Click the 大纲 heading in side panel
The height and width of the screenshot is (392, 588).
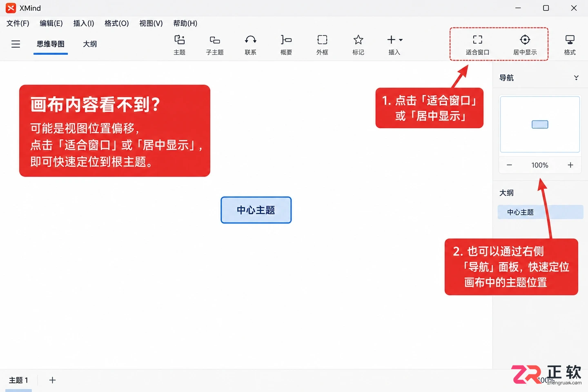coord(506,193)
